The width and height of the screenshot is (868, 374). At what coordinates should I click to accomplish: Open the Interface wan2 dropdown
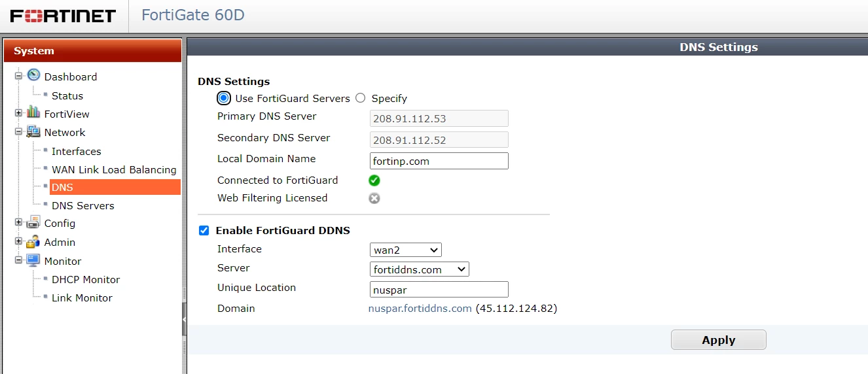tap(406, 250)
